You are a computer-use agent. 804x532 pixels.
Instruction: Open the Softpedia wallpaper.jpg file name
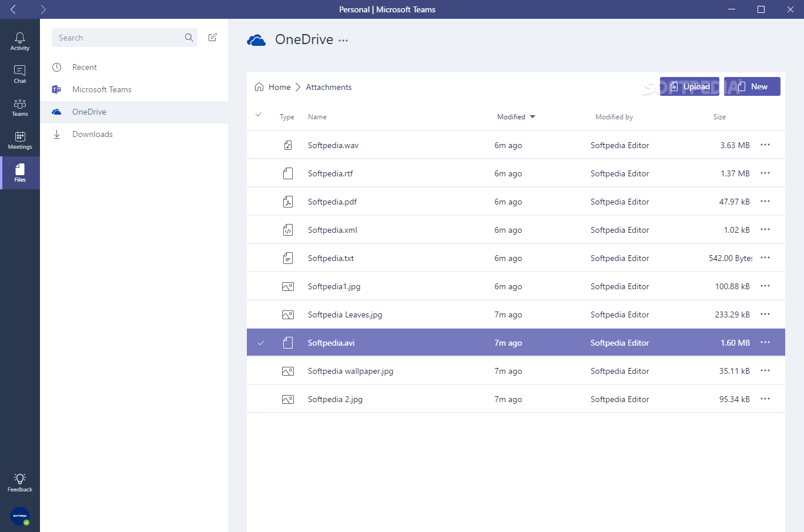click(x=351, y=371)
